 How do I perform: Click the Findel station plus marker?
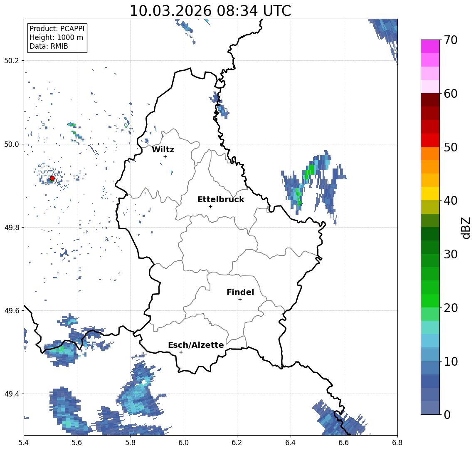tap(240, 300)
